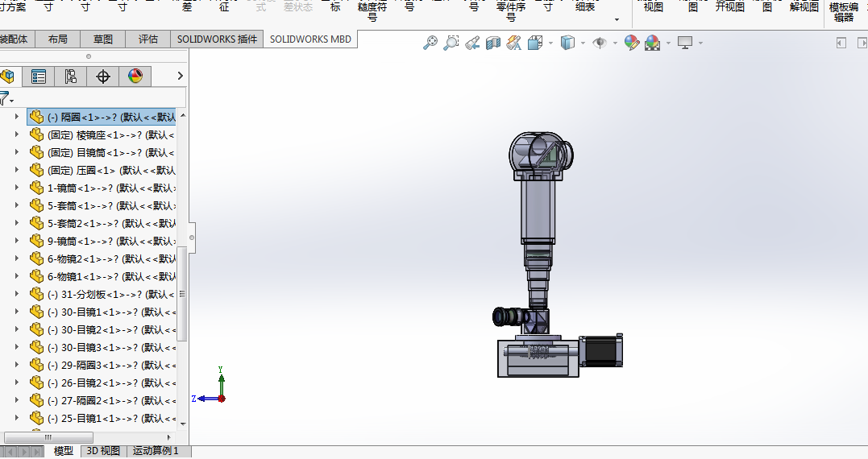868x459 pixels.
Task: Open the ConfigurationManager panel tab
Action: pyautogui.click(x=70, y=76)
